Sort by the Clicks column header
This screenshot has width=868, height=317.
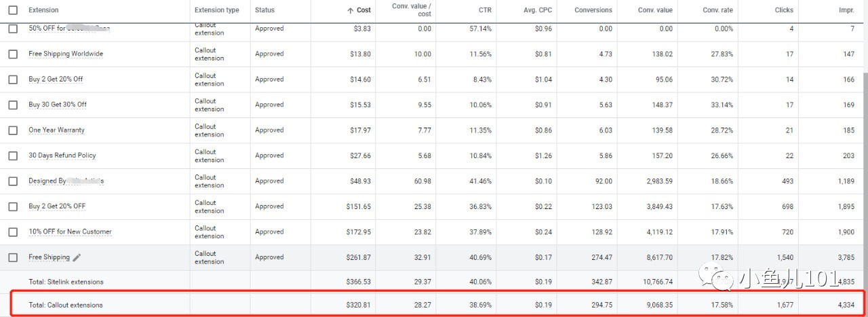pyautogui.click(x=784, y=10)
